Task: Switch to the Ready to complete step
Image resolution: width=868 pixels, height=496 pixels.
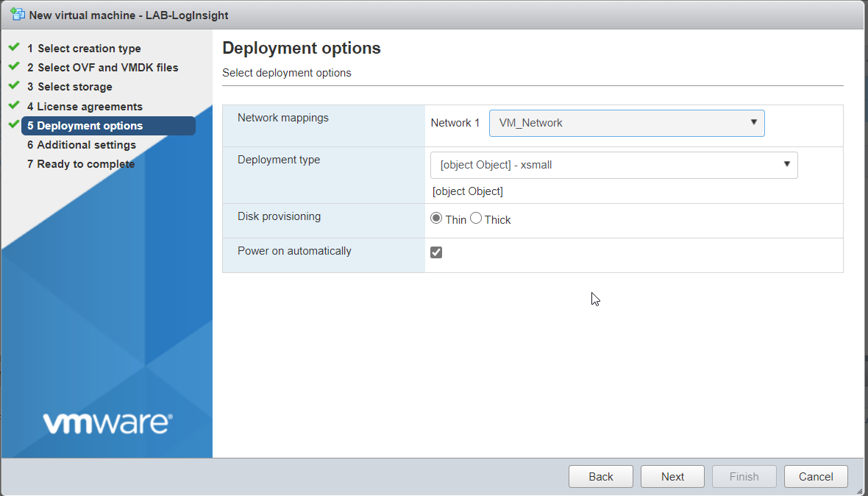Action: tap(81, 163)
